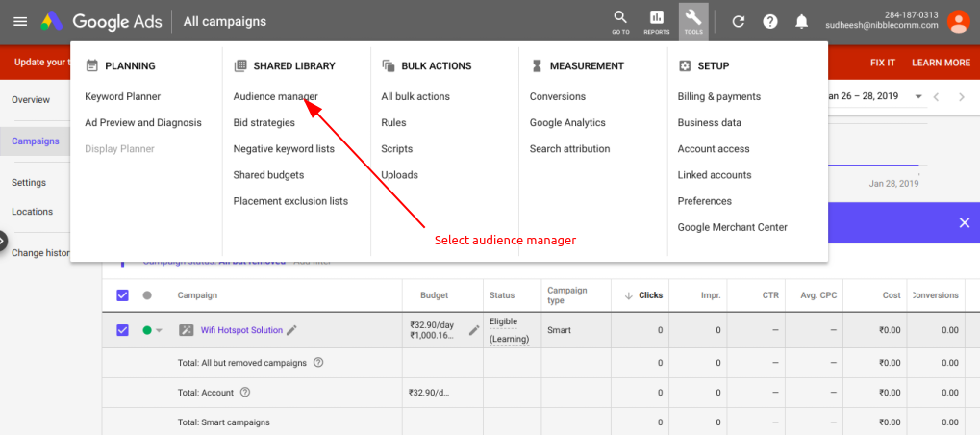Click the FIX IT button

[883, 64]
